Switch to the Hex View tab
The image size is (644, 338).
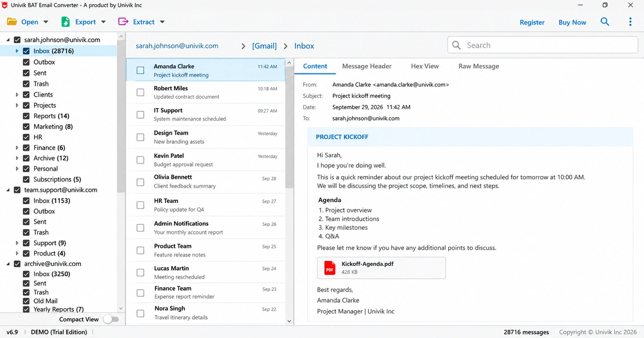pos(425,66)
